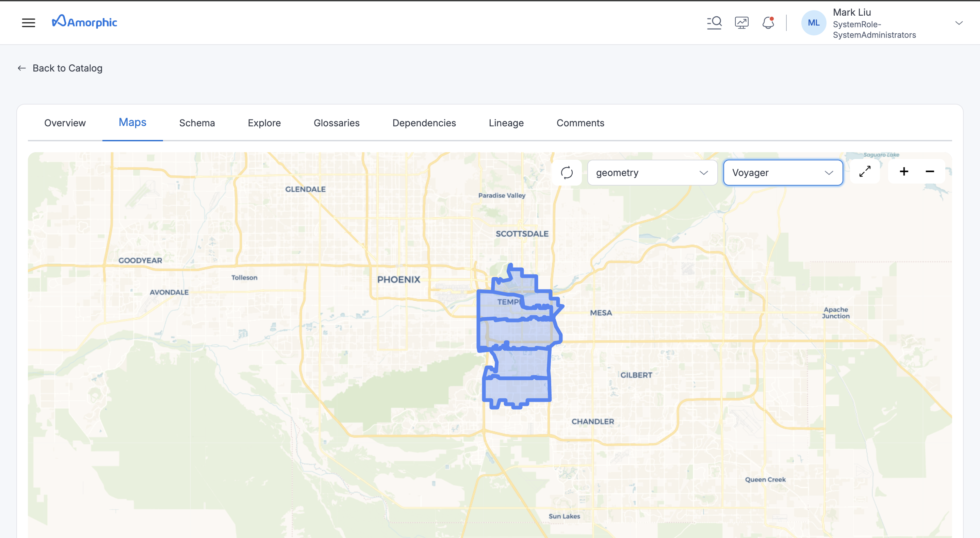Image resolution: width=980 pixels, height=538 pixels.
Task: Zoom out of the map
Action: (930, 171)
